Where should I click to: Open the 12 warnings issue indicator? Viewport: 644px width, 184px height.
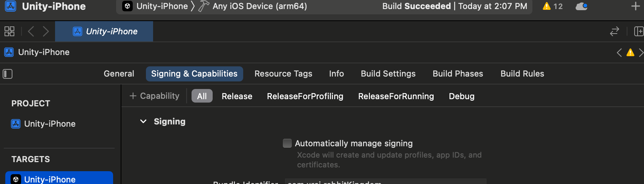click(552, 6)
